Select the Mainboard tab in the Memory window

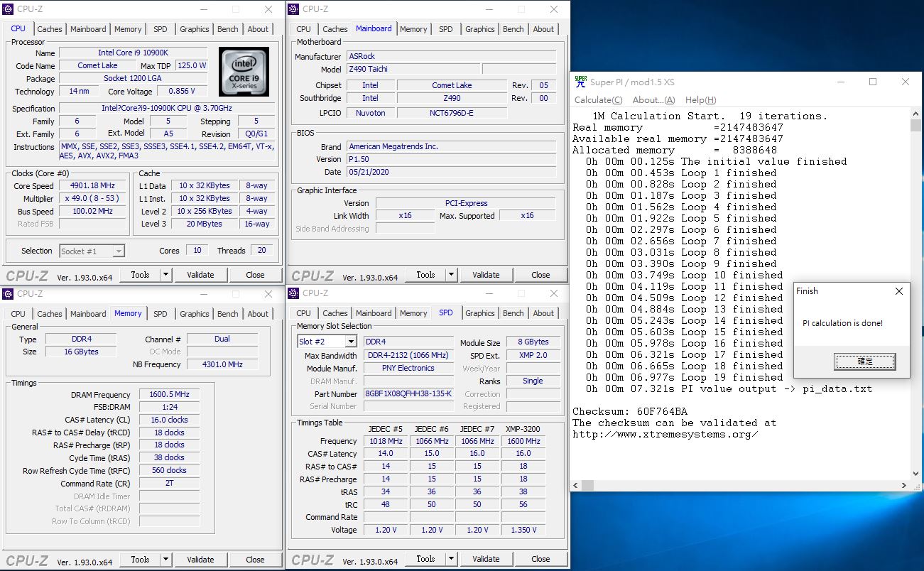[x=88, y=314]
